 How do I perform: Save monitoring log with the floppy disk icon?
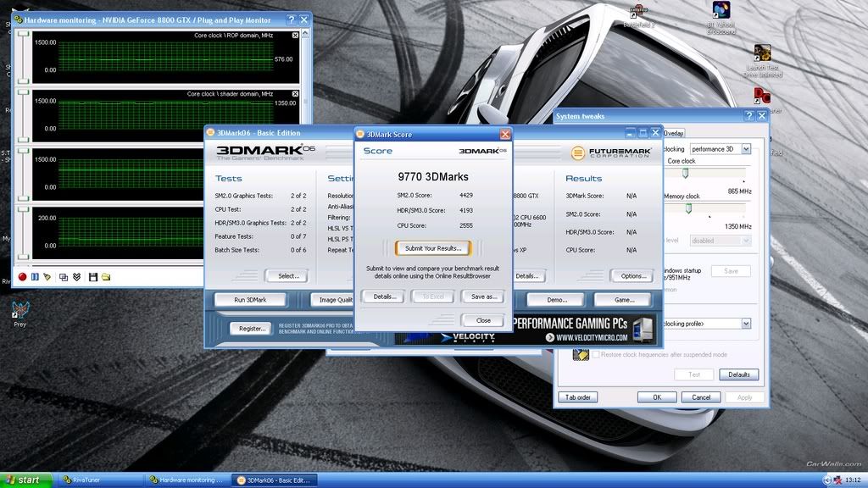93,277
